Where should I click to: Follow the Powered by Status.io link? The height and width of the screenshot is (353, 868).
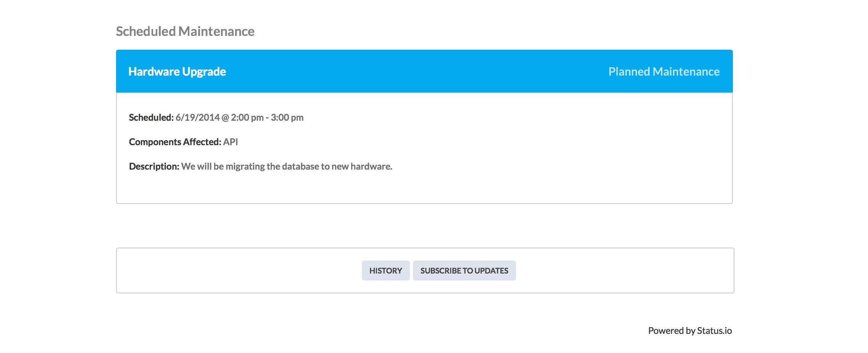pyautogui.click(x=690, y=330)
